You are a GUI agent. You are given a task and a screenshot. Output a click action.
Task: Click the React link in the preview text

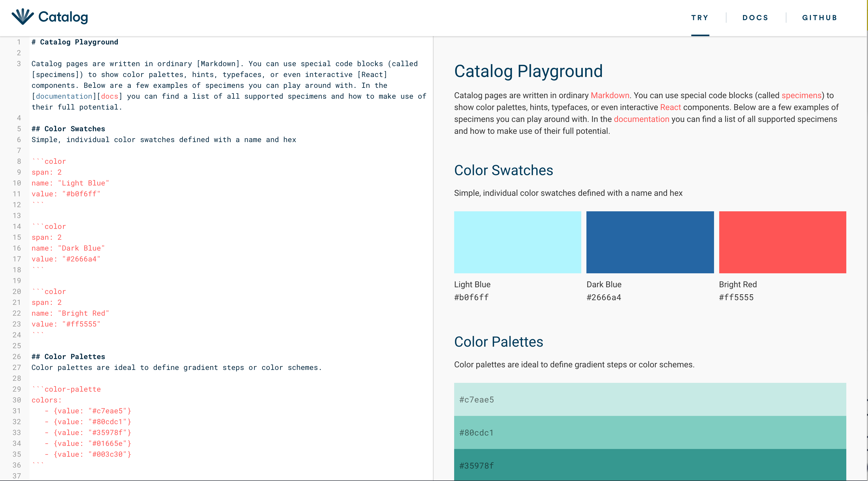coord(671,107)
